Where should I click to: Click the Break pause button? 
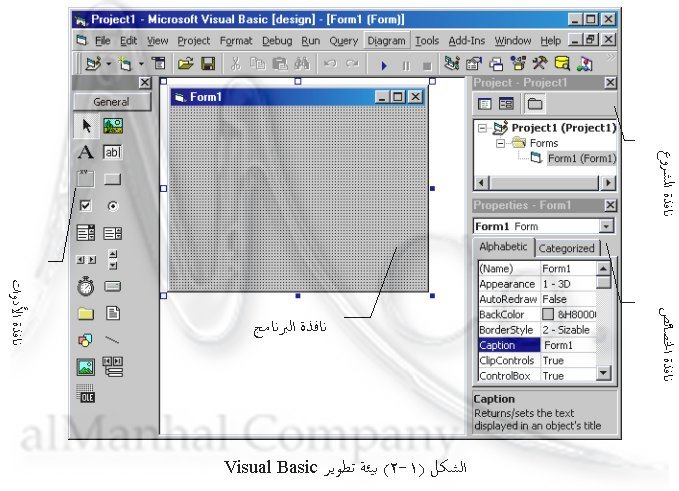(x=406, y=66)
